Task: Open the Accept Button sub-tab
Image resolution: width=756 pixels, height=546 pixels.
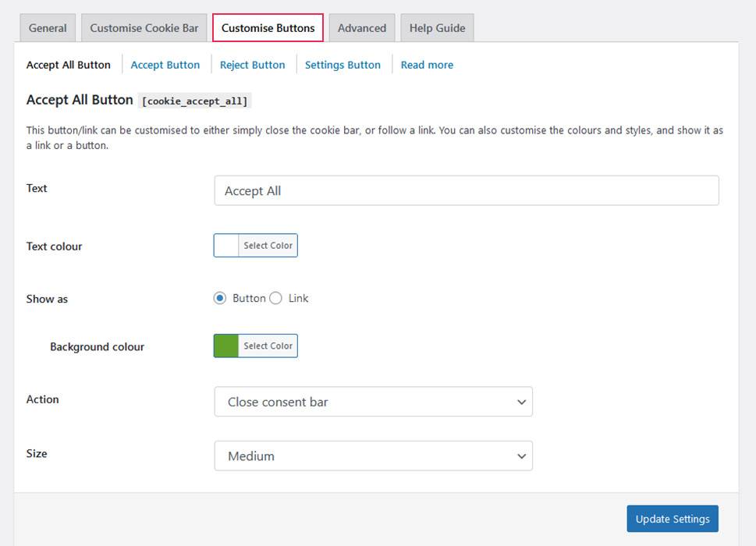Action: pos(165,65)
